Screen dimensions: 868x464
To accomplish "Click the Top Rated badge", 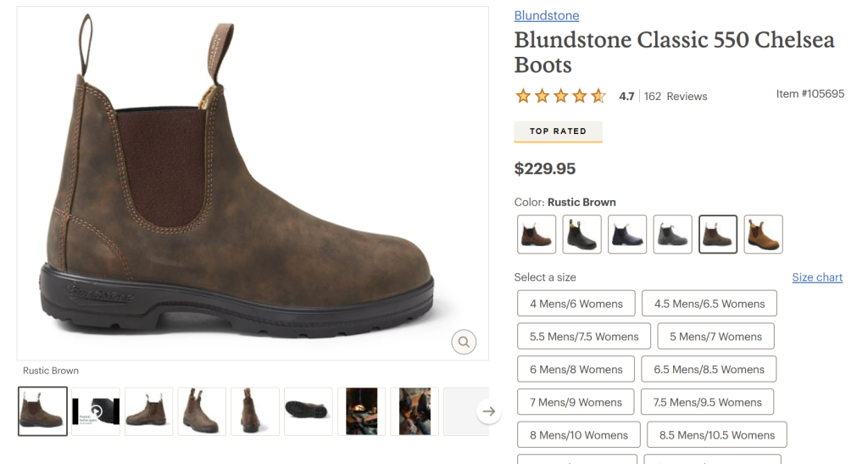I will click(x=558, y=131).
